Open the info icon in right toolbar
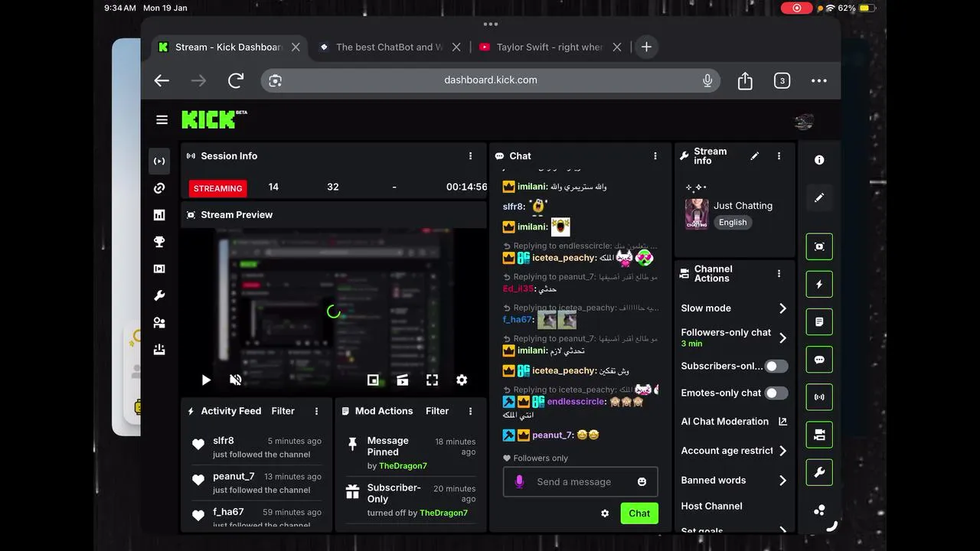Image resolution: width=980 pixels, height=551 pixels. [x=819, y=160]
